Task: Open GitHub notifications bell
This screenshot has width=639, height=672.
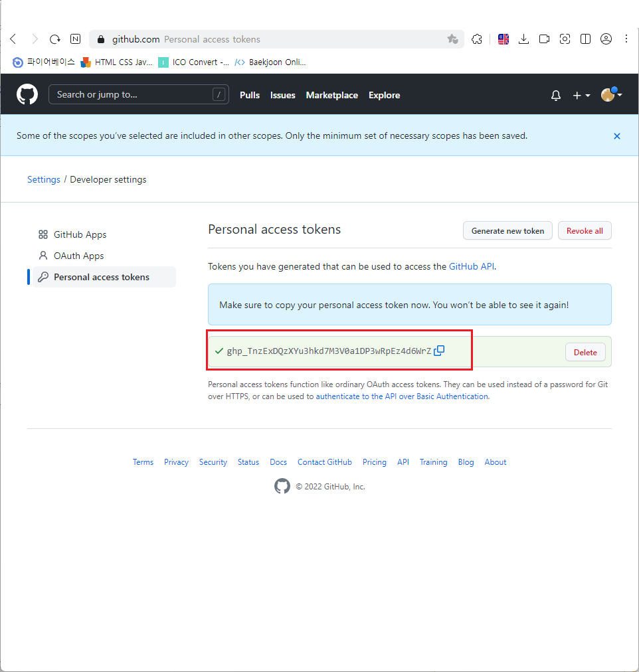Action: click(x=556, y=95)
